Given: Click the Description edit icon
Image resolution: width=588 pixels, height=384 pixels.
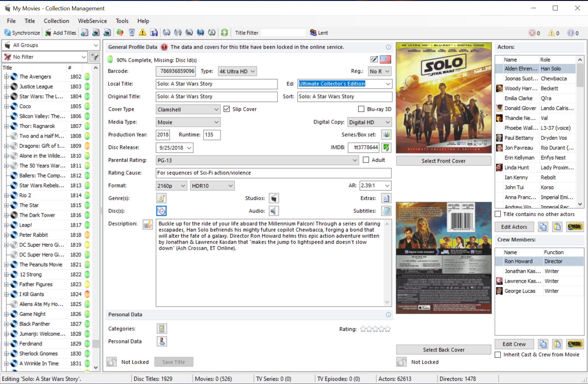Looking at the screenshot, I should coord(147,224).
